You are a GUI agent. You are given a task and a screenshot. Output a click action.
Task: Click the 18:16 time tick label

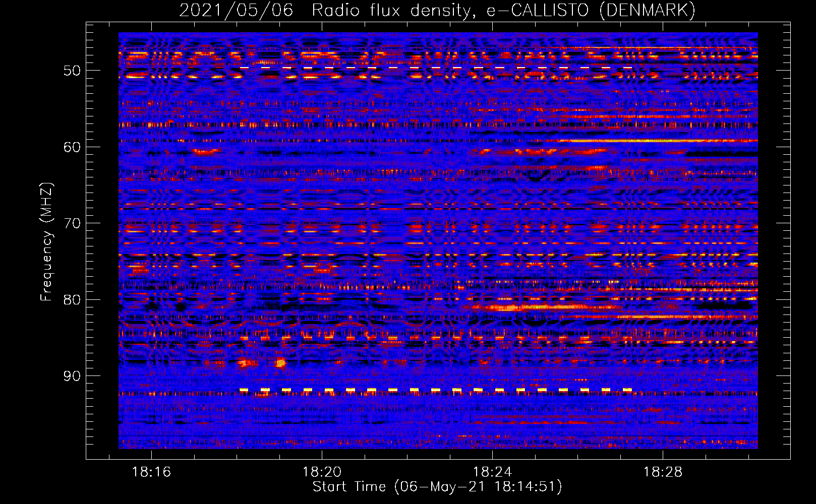click(x=151, y=472)
